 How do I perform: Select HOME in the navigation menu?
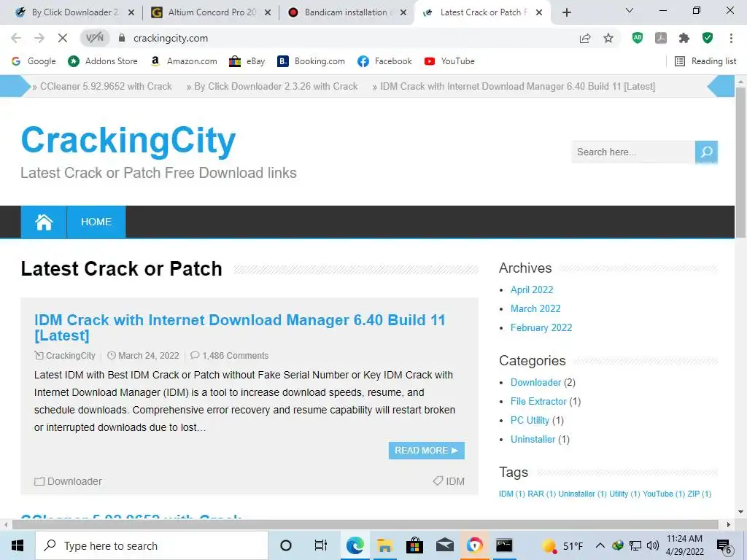coord(96,222)
